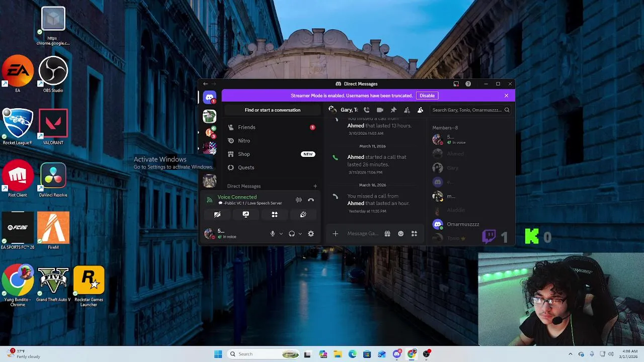Show hidden system tray icons
This screenshot has width=644, height=362.
pos(570,354)
